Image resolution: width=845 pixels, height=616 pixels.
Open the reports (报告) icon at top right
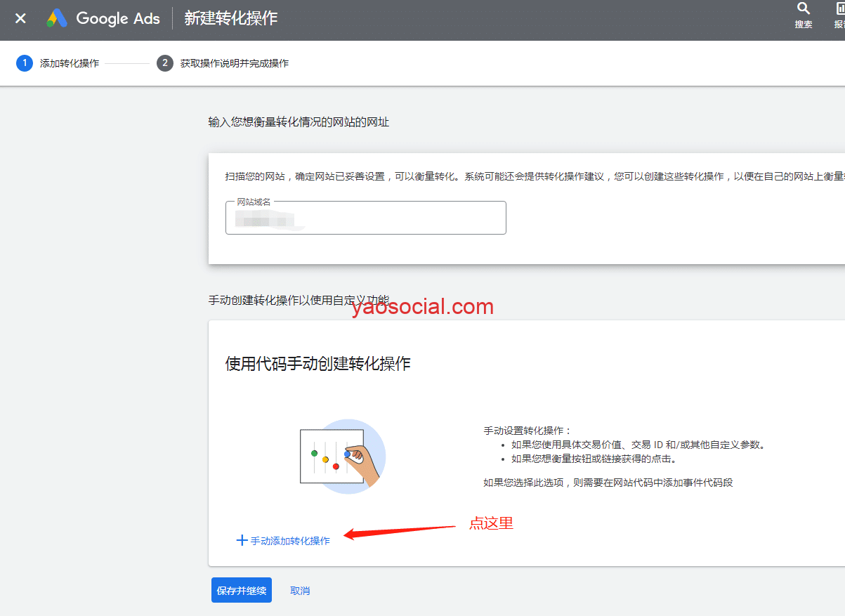(x=839, y=9)
